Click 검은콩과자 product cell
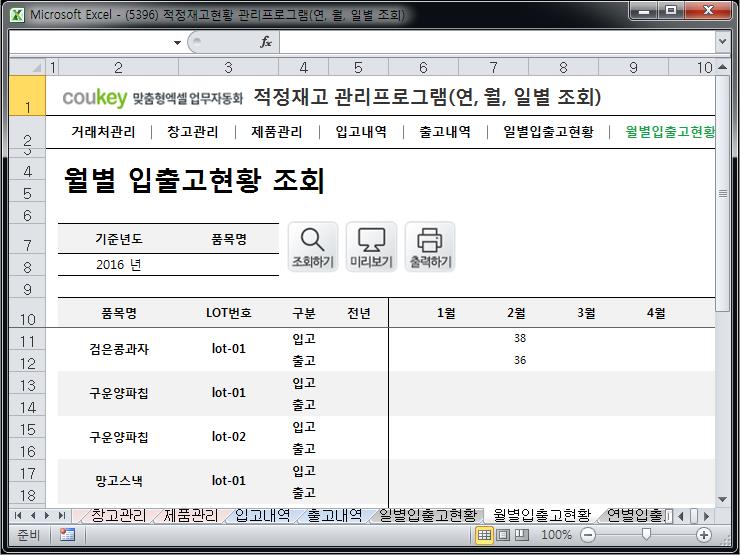The height and width of the screenshot is (555, 740). [x=118, y=349]
